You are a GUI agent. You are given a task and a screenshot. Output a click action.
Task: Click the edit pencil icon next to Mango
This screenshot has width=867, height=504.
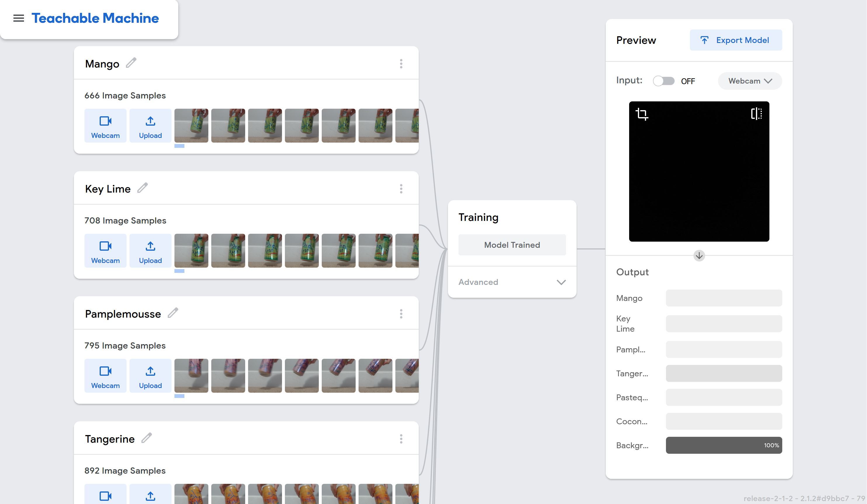click(131, 64)
